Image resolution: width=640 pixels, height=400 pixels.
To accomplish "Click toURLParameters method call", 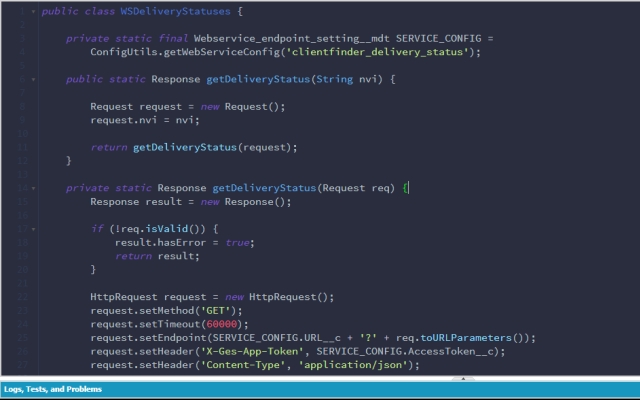I will click(x=466, y=338).
